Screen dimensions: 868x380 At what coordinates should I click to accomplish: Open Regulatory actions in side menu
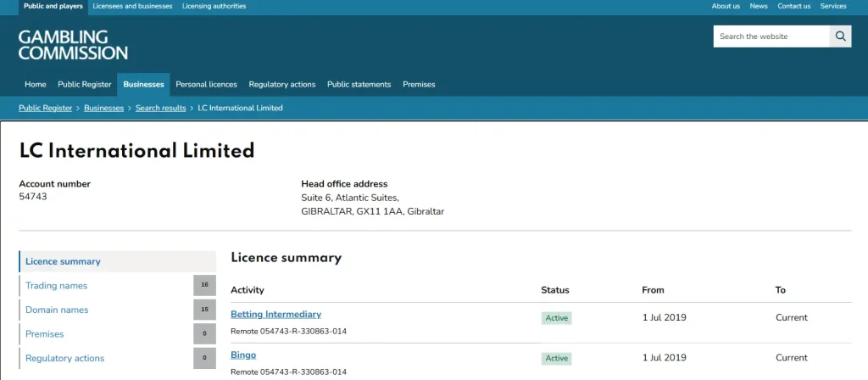coord(64,359)
